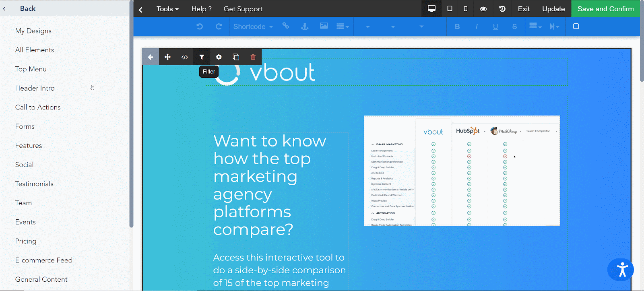Screen dimensions: 644x291
Task: Toggle strikethrough formatting
Action: (x=514, y=27)
